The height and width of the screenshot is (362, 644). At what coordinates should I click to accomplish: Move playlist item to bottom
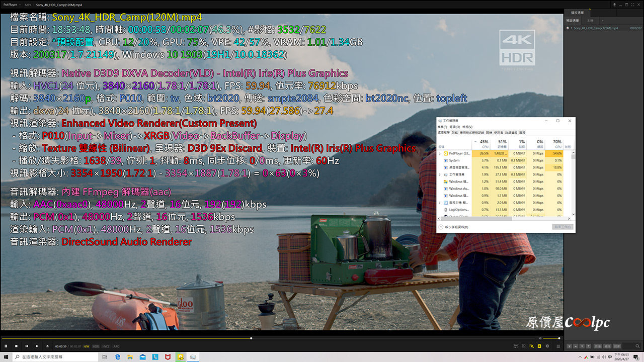(x=589, y=346)
